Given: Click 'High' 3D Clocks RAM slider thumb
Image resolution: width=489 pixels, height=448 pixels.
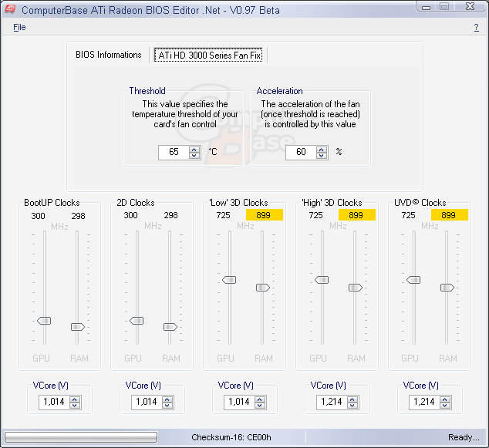Looking at the screenshot, I should [356, 288].
